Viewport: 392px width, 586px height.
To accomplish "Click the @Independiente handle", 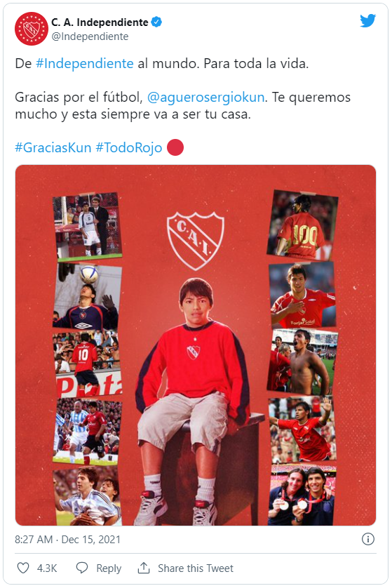I will [x=90, y=36].
